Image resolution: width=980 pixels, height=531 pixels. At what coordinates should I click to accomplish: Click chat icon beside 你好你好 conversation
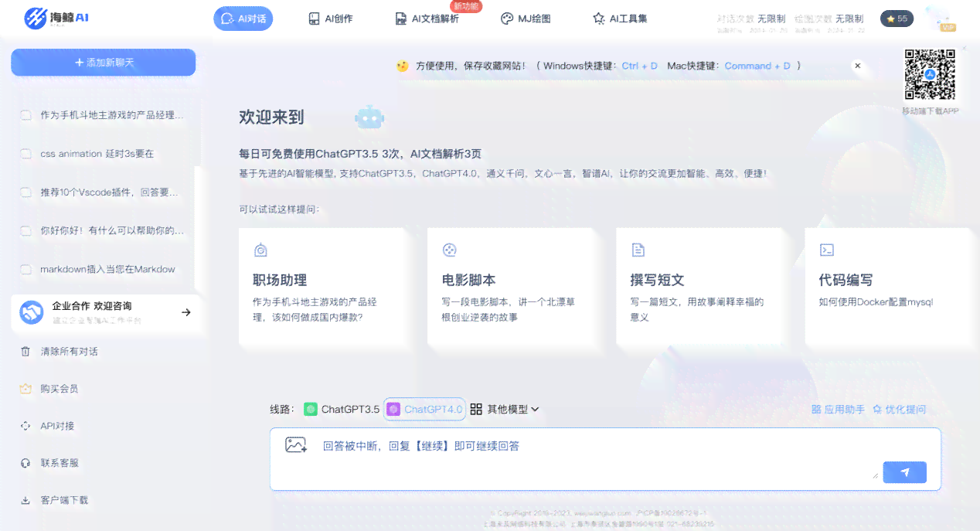[26, 230]
